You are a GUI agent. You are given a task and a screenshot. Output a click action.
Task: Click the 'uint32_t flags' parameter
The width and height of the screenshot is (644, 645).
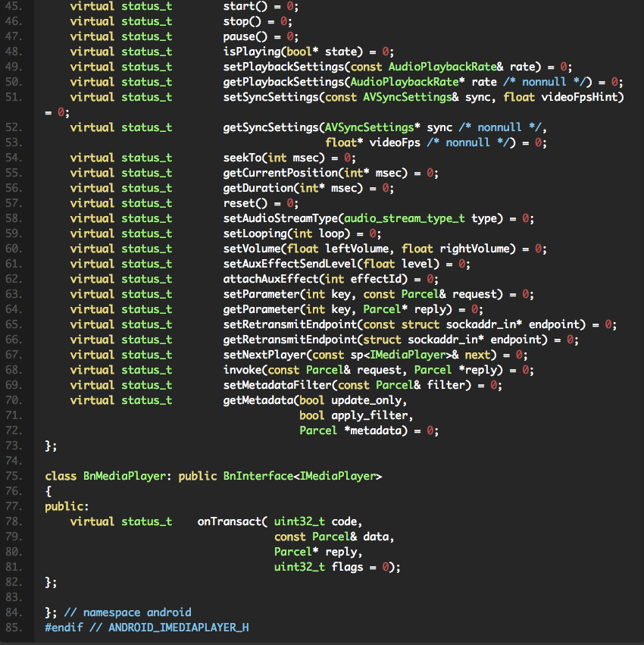[x=319, y=567]
